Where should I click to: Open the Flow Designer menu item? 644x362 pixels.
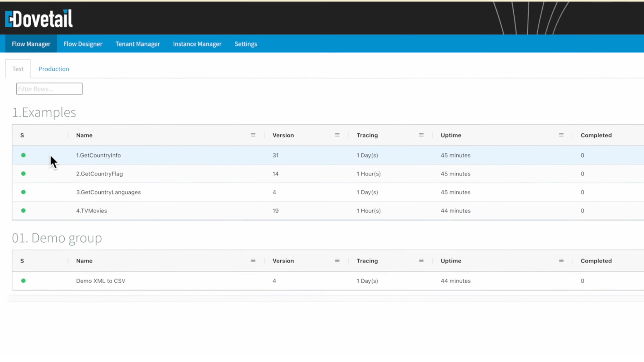click(x=83, y=44)
